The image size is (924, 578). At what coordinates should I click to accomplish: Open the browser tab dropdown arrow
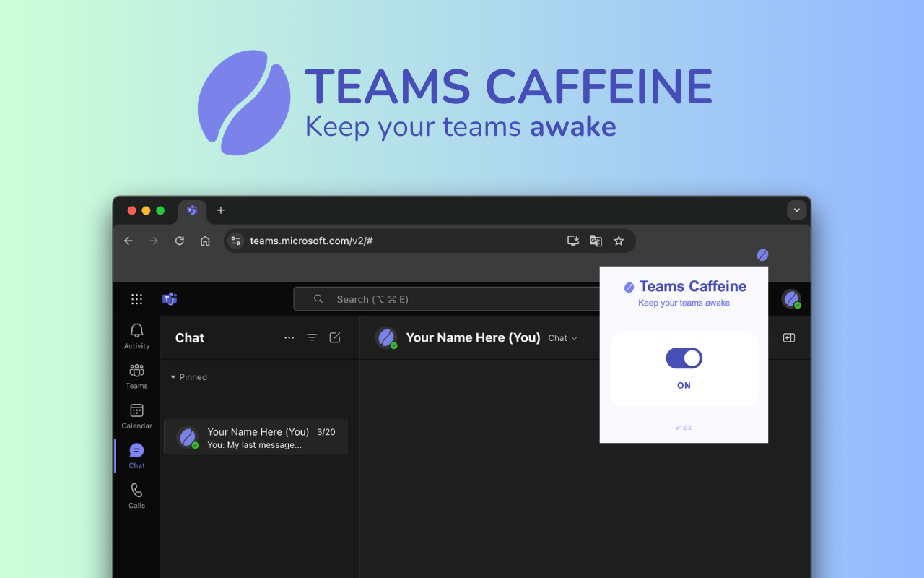tap(796, 210)
